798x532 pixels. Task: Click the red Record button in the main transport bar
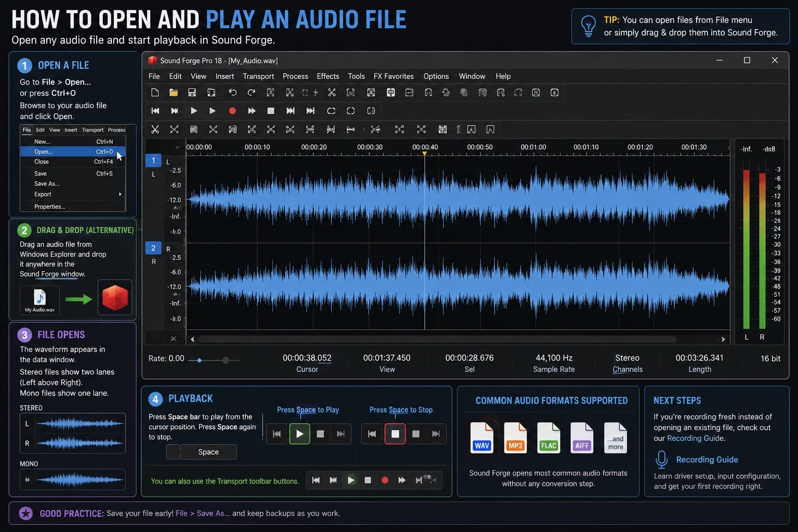pyautogui.click(x=232, y=111)
